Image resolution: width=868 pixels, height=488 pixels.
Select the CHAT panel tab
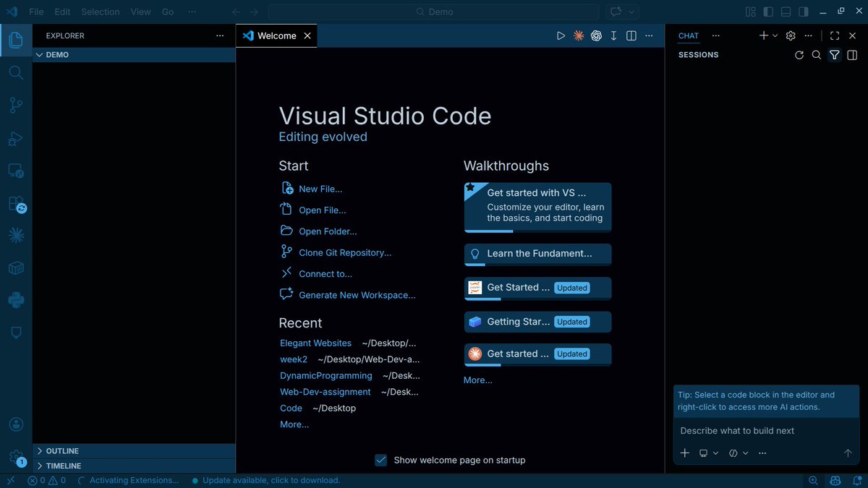tap(689, 35)
